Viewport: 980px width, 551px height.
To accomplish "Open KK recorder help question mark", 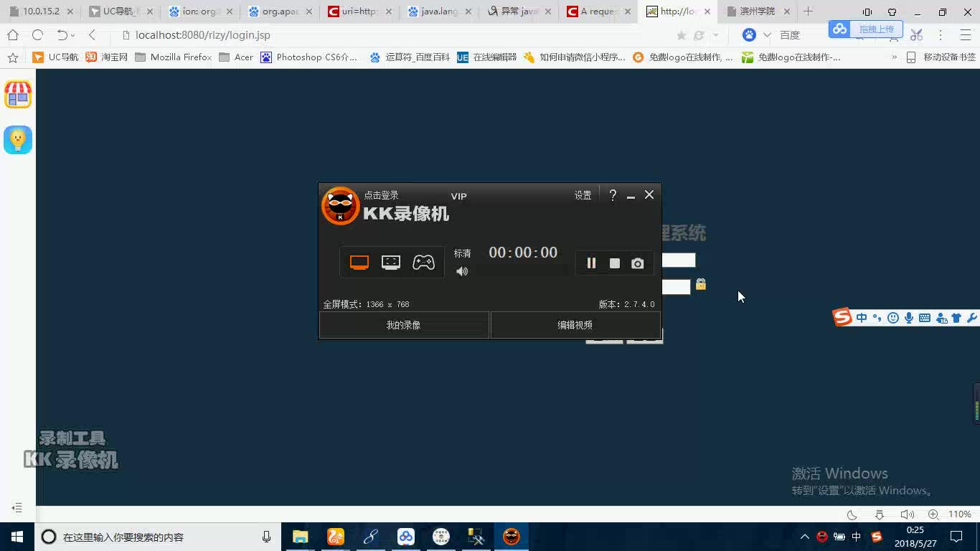I will click(613, 195).
